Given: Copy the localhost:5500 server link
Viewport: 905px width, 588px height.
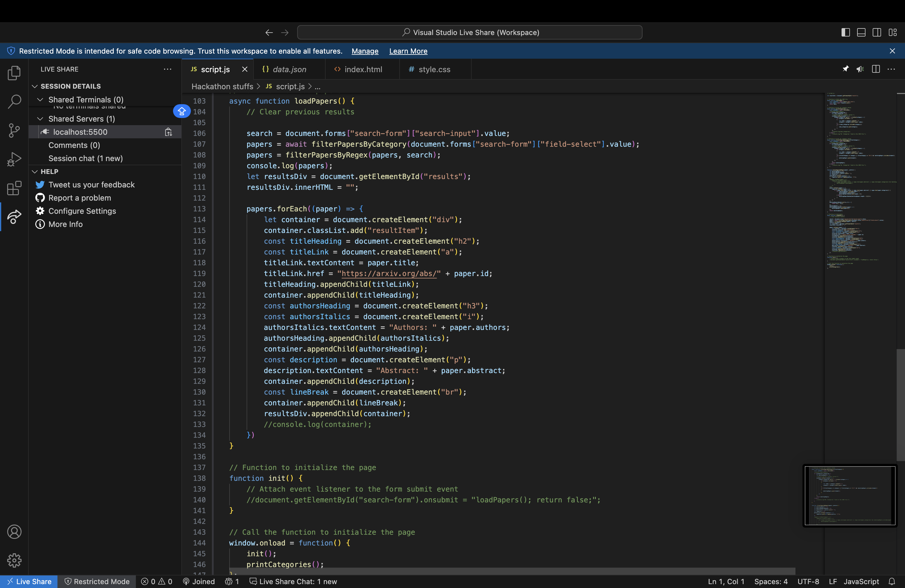Looking at the screenshot, I should (168, 132).
